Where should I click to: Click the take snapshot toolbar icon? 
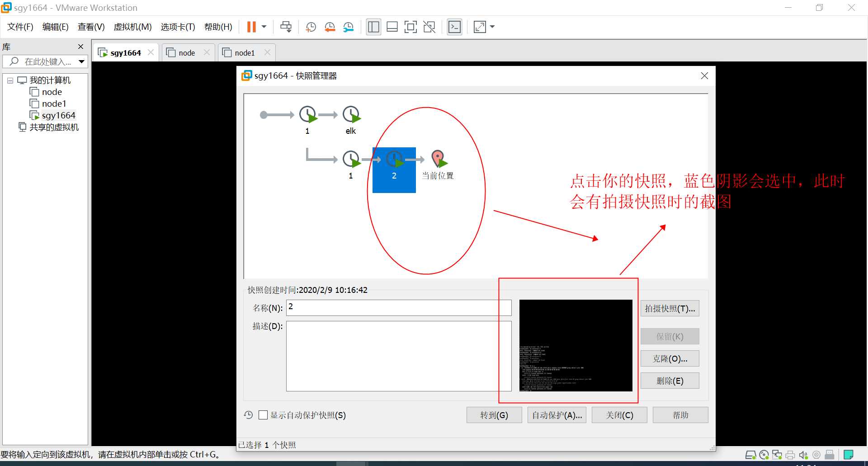click(311, 27)
